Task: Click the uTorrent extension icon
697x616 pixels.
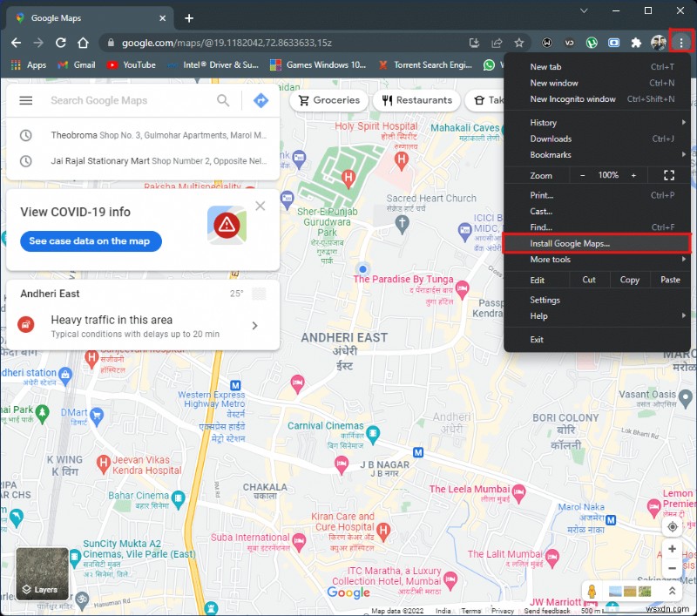Action: [x=592, y=42]
